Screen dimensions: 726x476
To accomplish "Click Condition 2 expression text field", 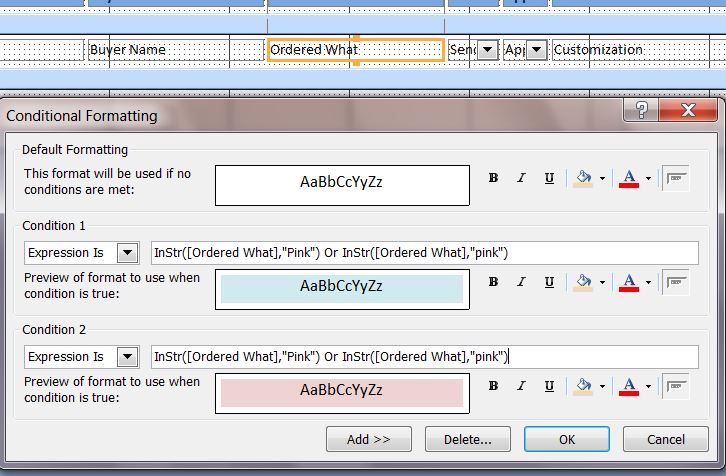I will (425, 357).
